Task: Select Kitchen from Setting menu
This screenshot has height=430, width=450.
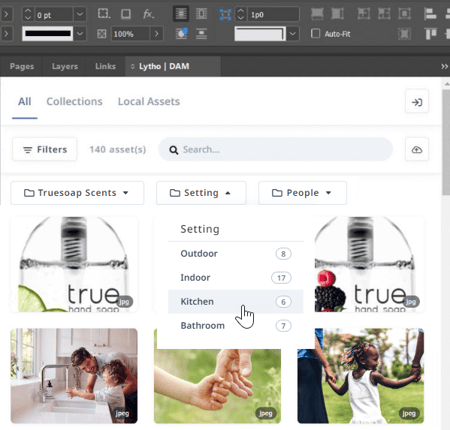Action: click(x=235, y=302)
